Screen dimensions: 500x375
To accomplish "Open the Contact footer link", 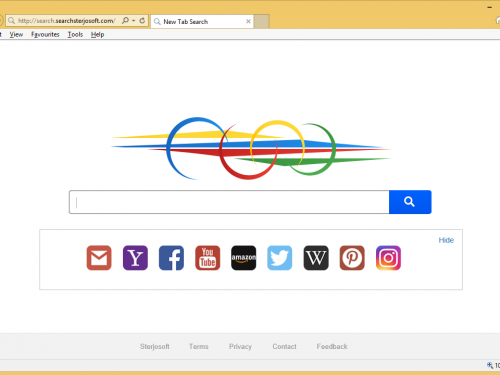I will [284, 346].
